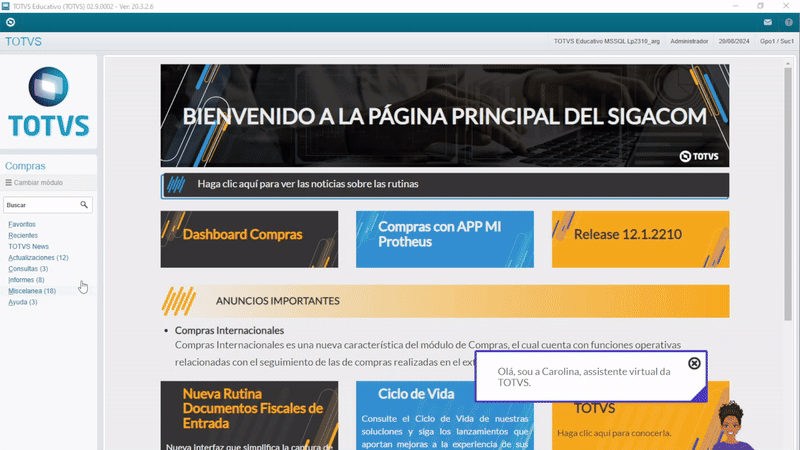Click Gpo1 / Suc1 branch label

[777, 41]
